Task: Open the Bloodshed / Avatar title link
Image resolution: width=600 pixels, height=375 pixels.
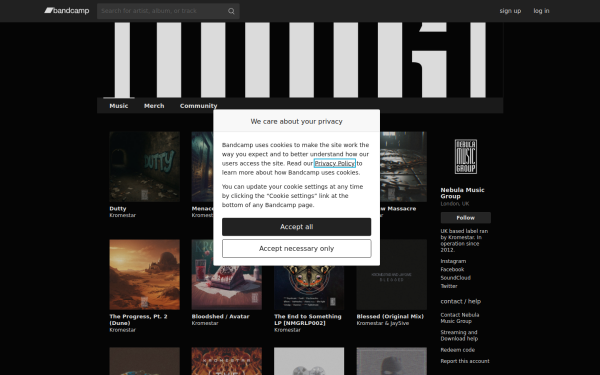Action: [x=220, y=316]
